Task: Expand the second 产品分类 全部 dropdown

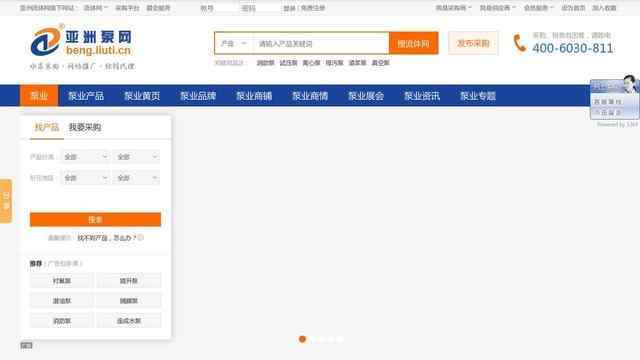Action: (136, 157)
